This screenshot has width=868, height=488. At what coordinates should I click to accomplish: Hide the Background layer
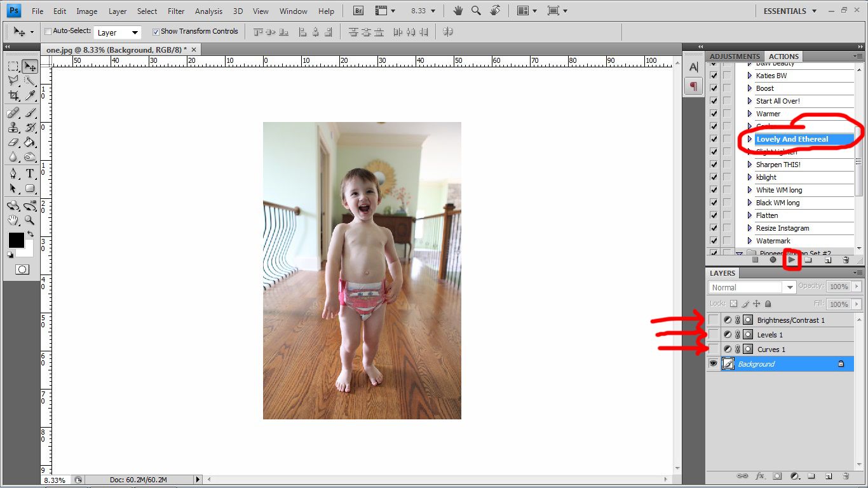(713, 363)
